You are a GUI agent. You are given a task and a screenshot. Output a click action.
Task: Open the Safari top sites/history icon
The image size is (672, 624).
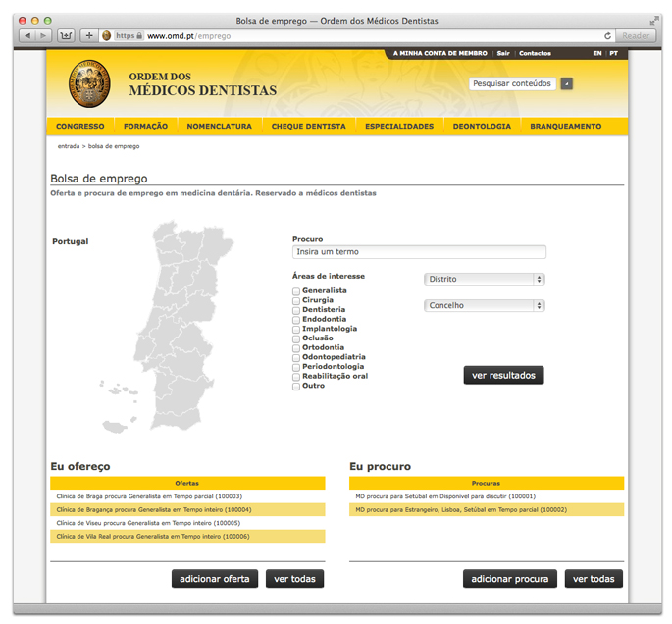(67, 35)
